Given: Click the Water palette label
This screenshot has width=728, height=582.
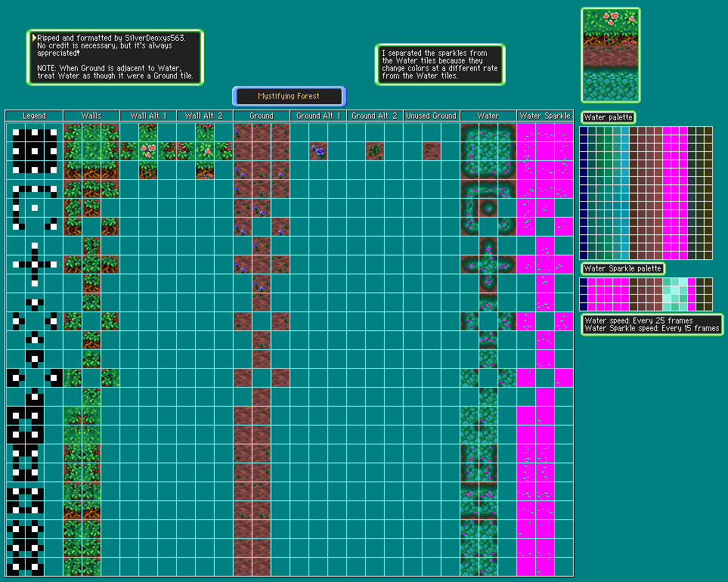Looking at the screenshot, I should 609,117.
